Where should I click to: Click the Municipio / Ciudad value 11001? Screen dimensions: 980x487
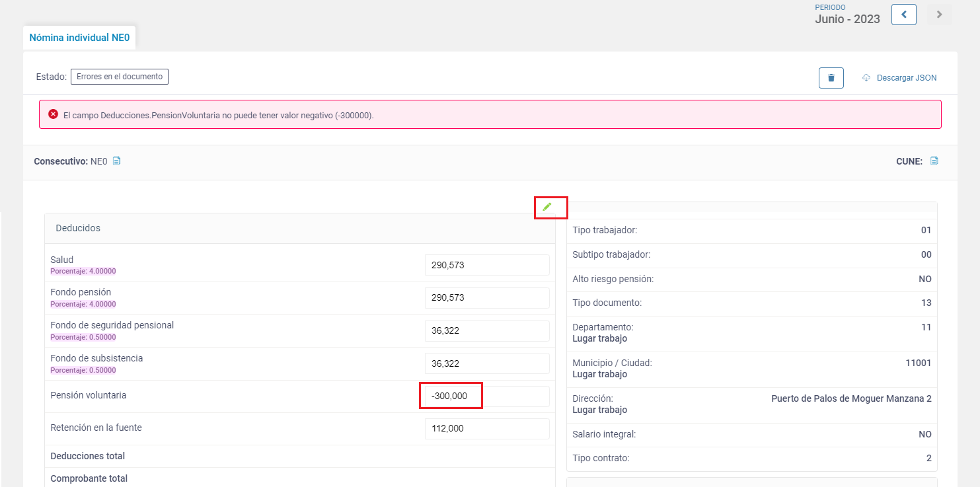[x=919, y=363]
